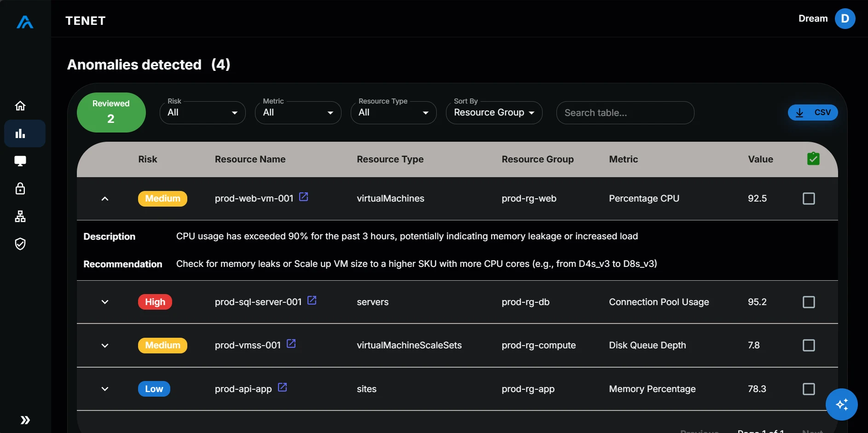Open the Dream profile avatar menu
Viewport: 868px width, 433px height.
[x=845, y=18]
